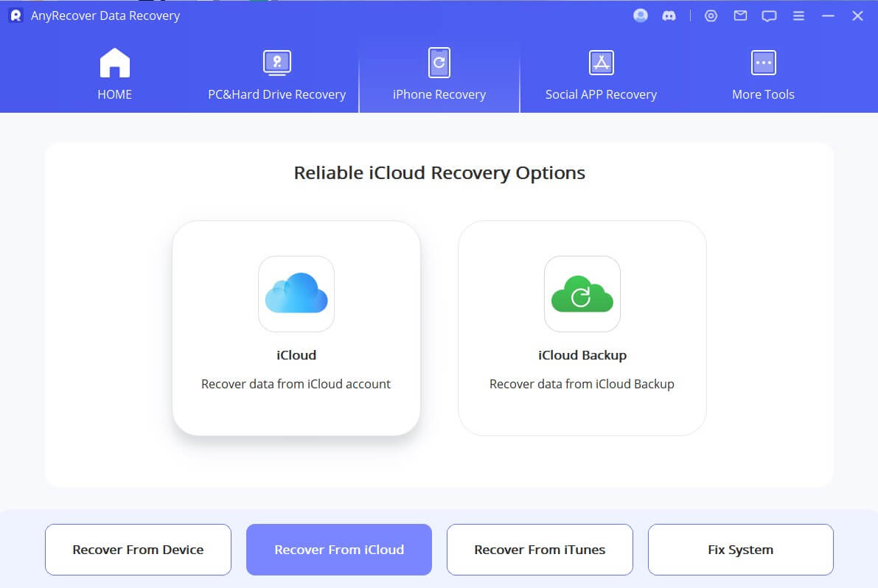Open the hamburger menu
Image resolution: width=878 pixels, height=588 pixels.
pos(798,15)
